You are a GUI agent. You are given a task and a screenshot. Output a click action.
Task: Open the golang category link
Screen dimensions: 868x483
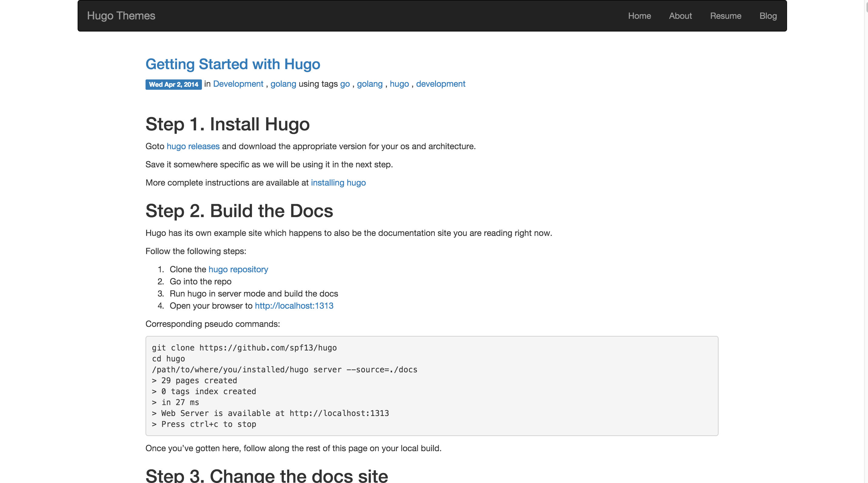[283, 84]
